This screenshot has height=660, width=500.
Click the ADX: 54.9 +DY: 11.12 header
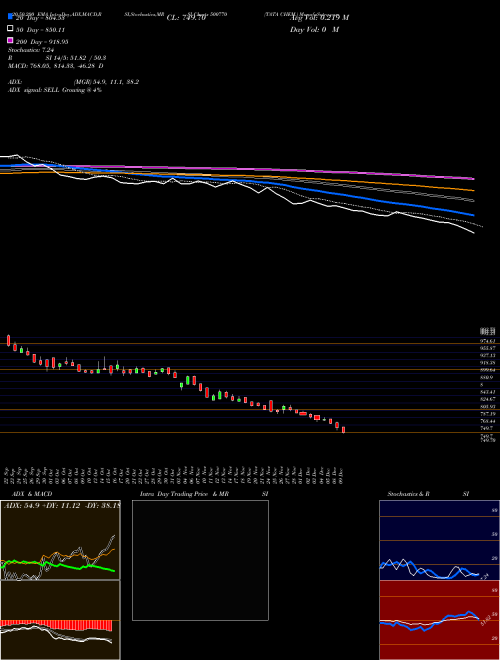(62, 506)
